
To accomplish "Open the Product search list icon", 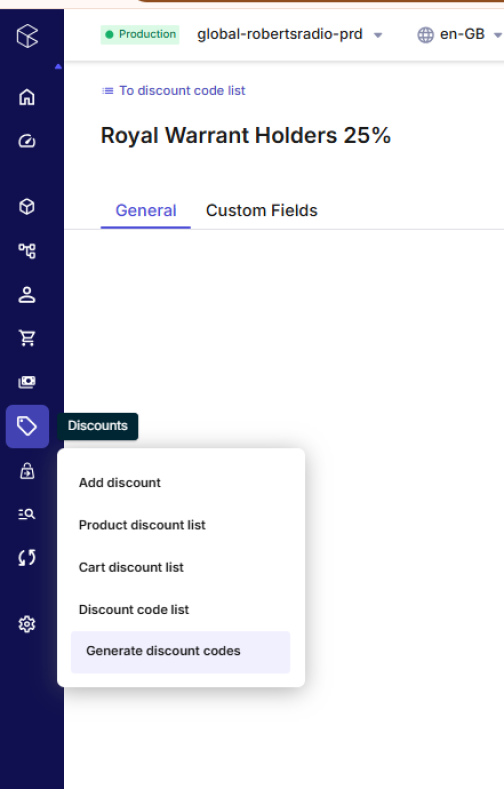I will 27,514.
